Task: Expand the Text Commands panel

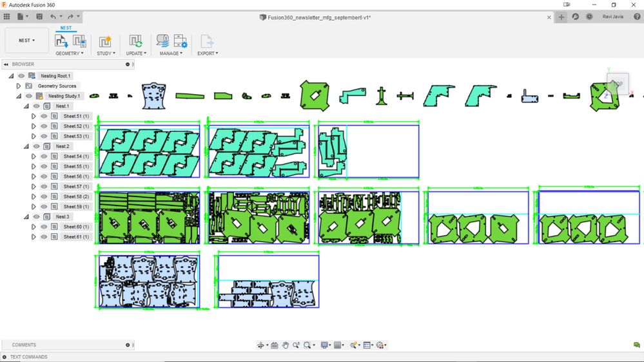Action: pyautogui.click(x=5, y=357)
